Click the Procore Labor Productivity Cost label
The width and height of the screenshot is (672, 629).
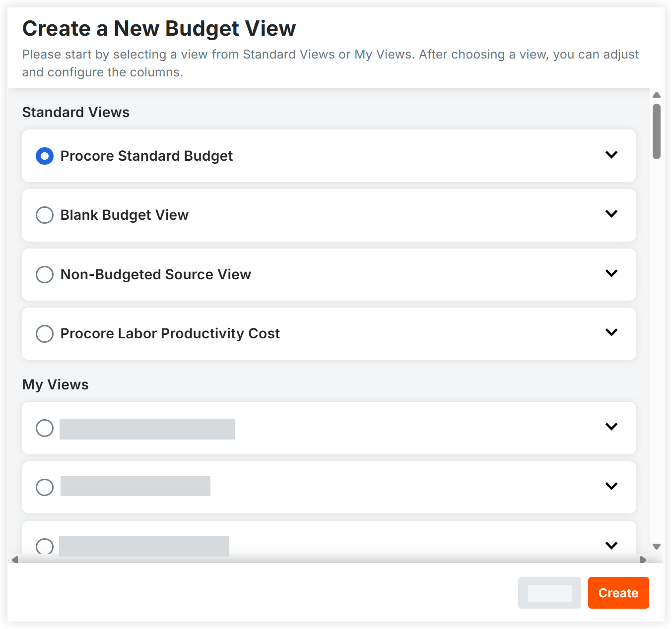click(170, 334)
